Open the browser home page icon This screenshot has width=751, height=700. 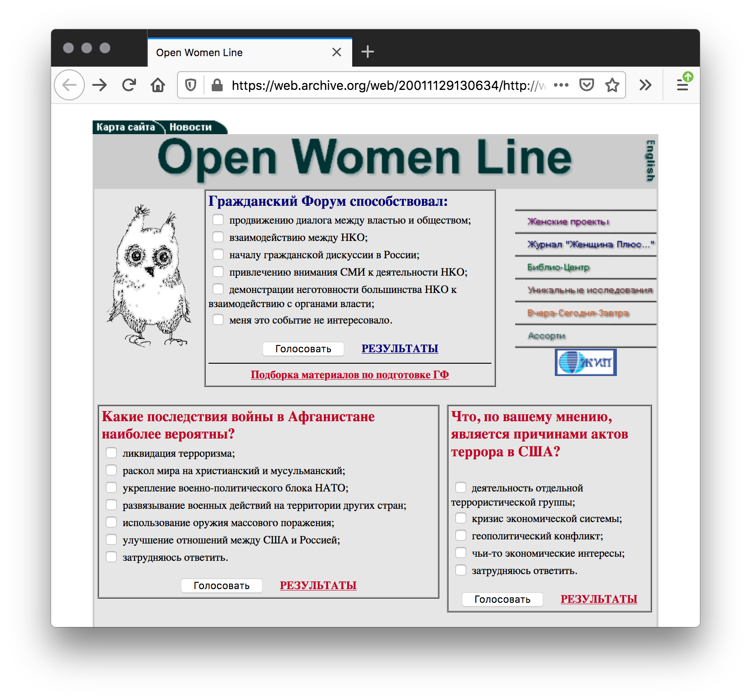pyautogui.click(x=158, y=85)
